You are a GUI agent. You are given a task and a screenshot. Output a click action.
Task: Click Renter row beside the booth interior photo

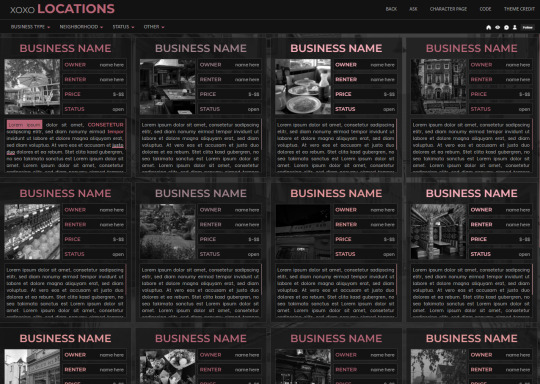click(x=500, y=225)
